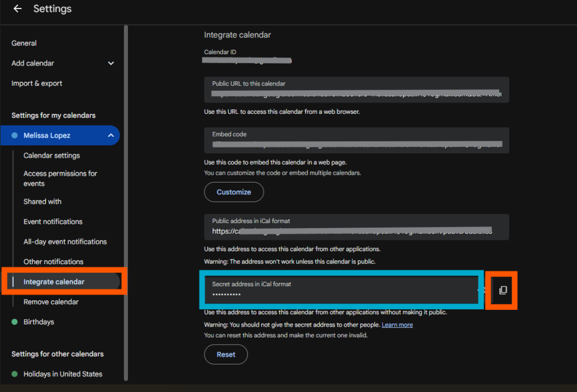Copy the secret iCal address
Screen dimensions: 577x392
(503, 290)
